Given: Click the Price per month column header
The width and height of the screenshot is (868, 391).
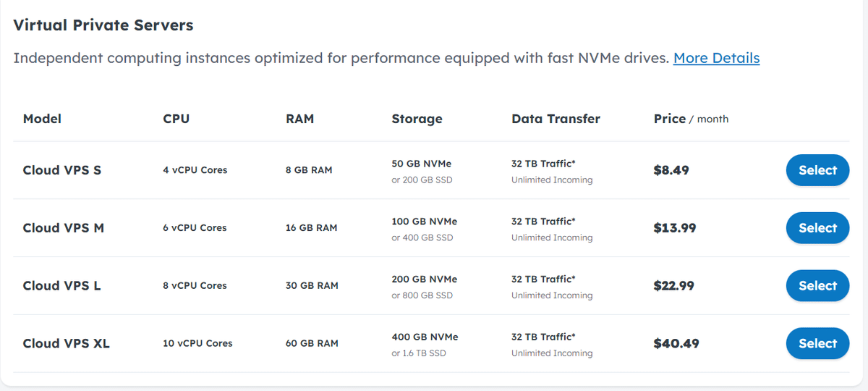Looking at the screenshot, I should 691,119.
